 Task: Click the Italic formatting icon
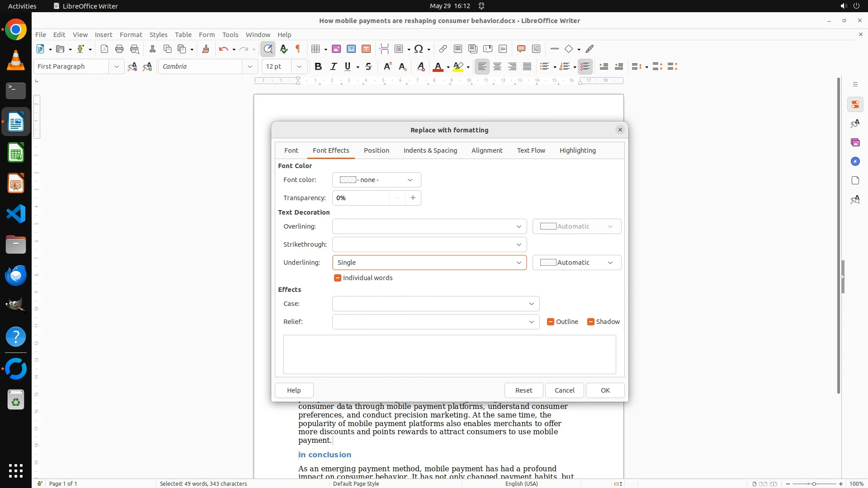pyautogui.click(x=333, y=66)
